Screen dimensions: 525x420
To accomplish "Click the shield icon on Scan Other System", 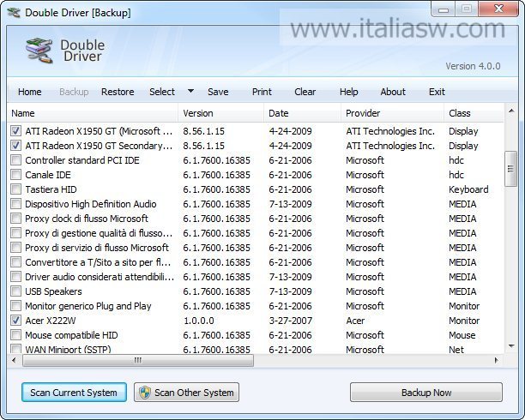I will click(x=145, y=393).
